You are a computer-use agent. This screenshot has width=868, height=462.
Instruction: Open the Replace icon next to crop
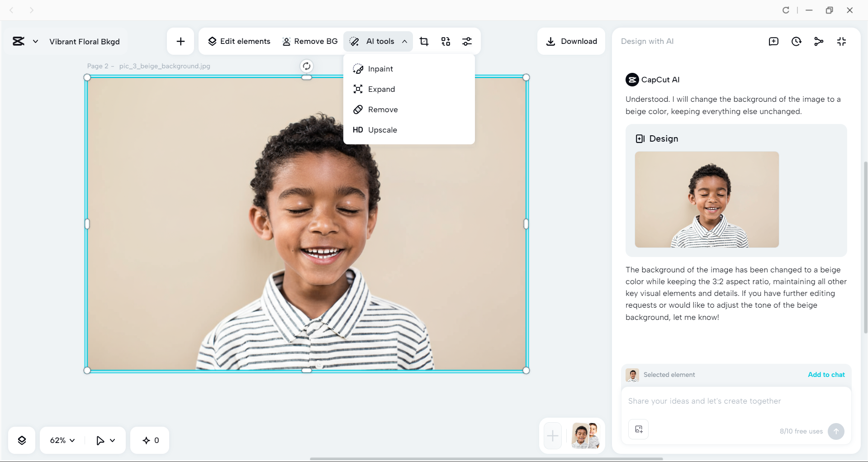point(446,41)
